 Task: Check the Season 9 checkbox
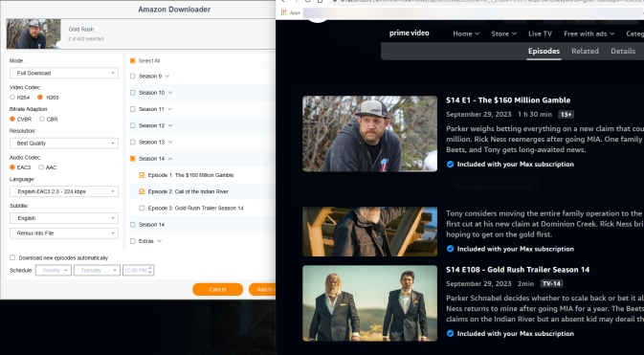(x=133, y=76)
